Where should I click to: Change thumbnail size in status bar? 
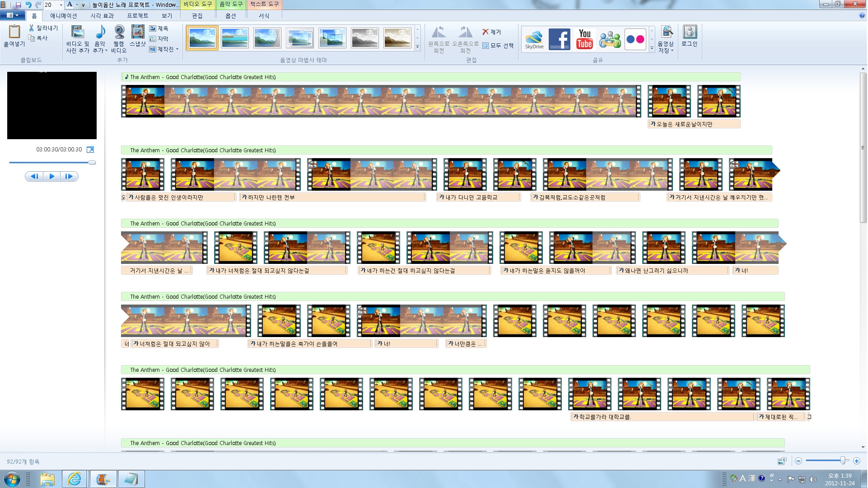(782, 461)
